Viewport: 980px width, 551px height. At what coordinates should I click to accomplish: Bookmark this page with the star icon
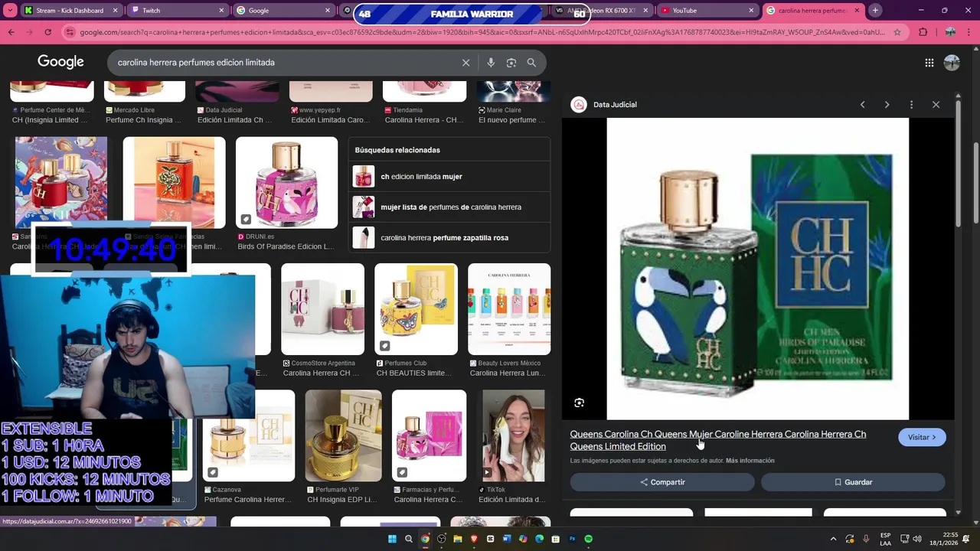click(897, 32)
